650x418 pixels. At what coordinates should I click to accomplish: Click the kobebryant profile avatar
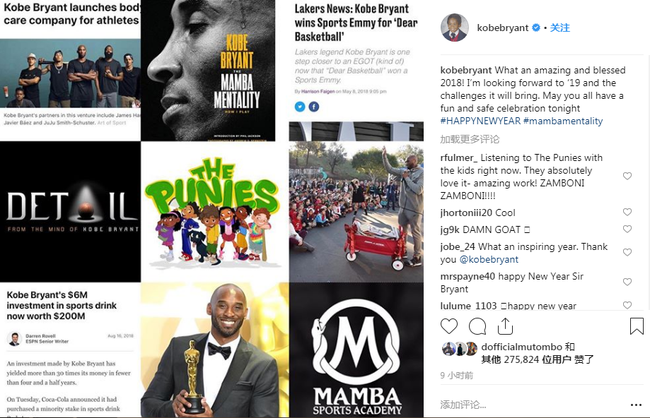(x=454, y=28)
